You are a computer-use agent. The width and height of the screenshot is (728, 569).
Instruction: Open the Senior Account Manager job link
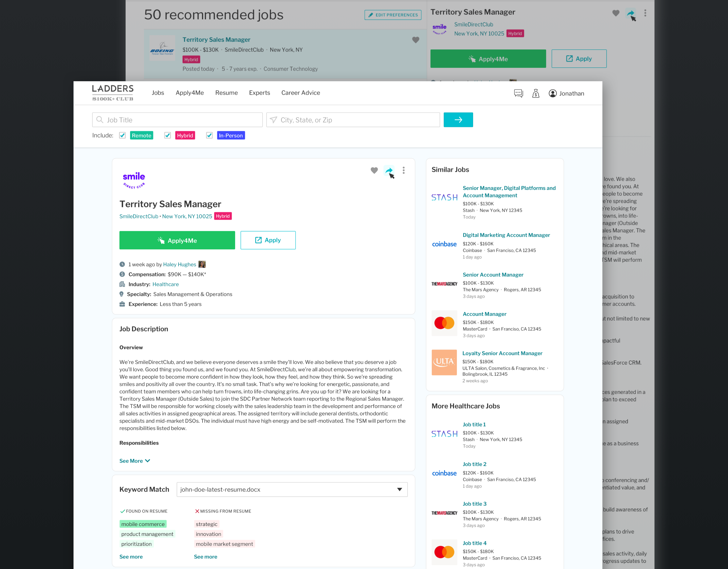point(493,275)
